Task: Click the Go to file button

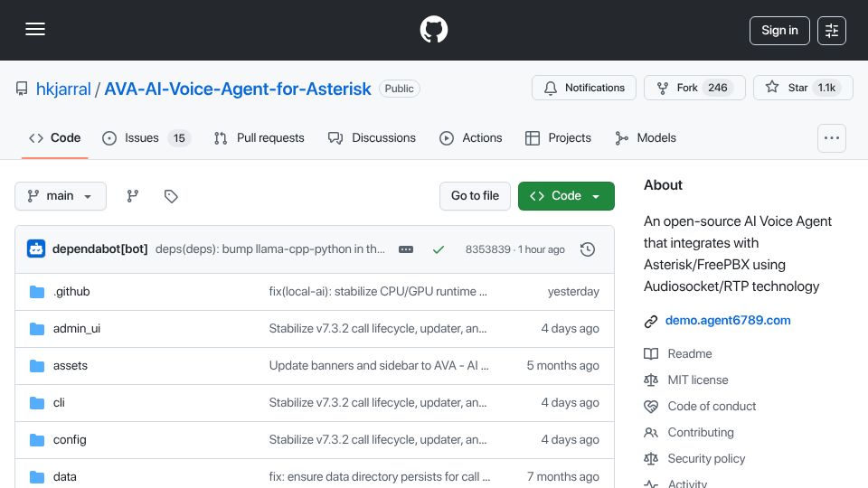Action: [475, 196]
